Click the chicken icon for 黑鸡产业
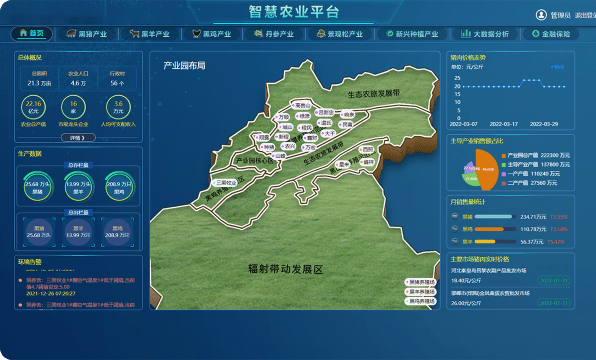This screenshot has height=360, width=596. pos(196,34)
